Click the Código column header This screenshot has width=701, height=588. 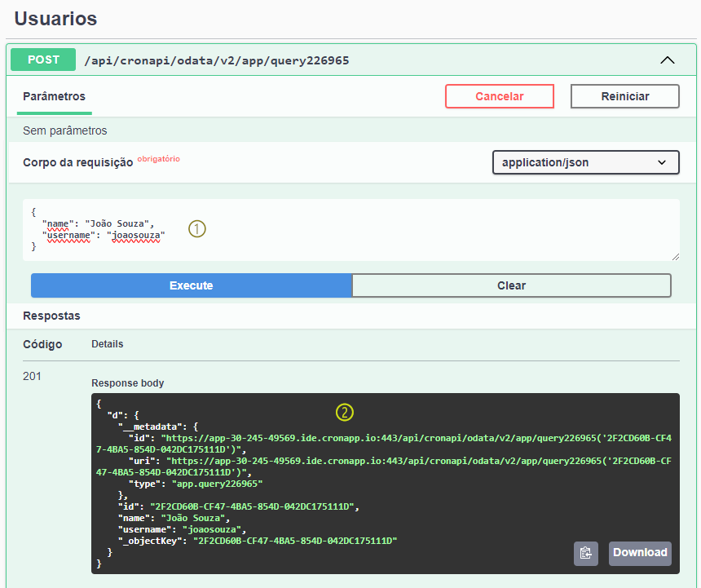click(x=42, y=344)
